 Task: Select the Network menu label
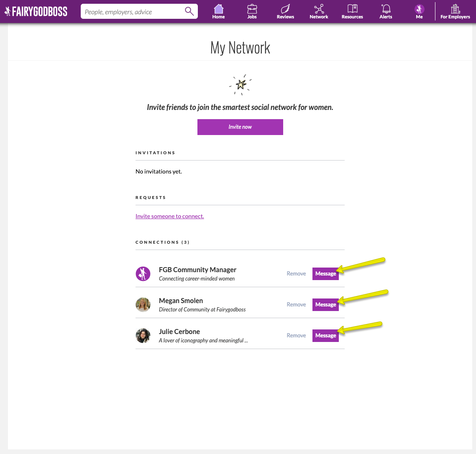[319, 17]
